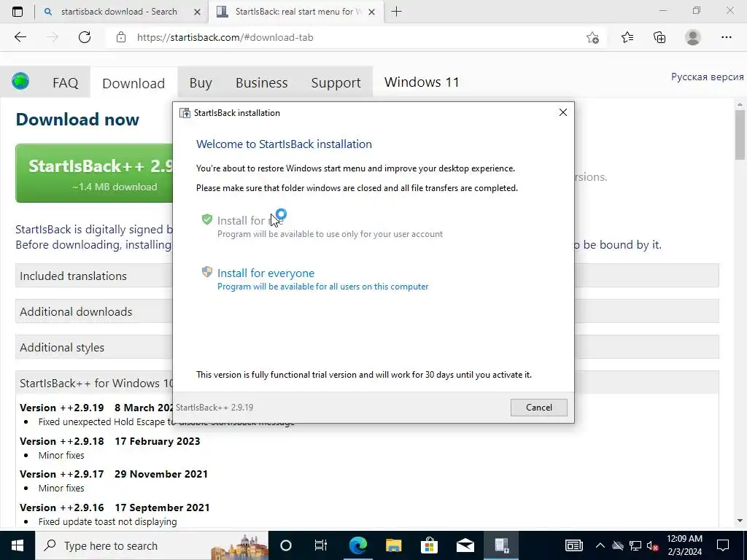747x560 pixels.
Task: Click the Fixed update toast not displaying entry
Action: (x=108, y=521)
